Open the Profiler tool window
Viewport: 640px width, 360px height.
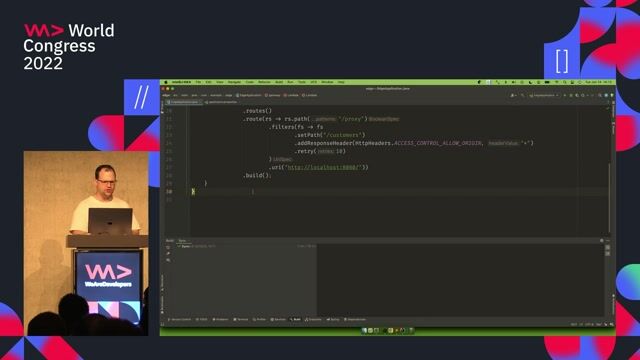(x=259, y=320)
